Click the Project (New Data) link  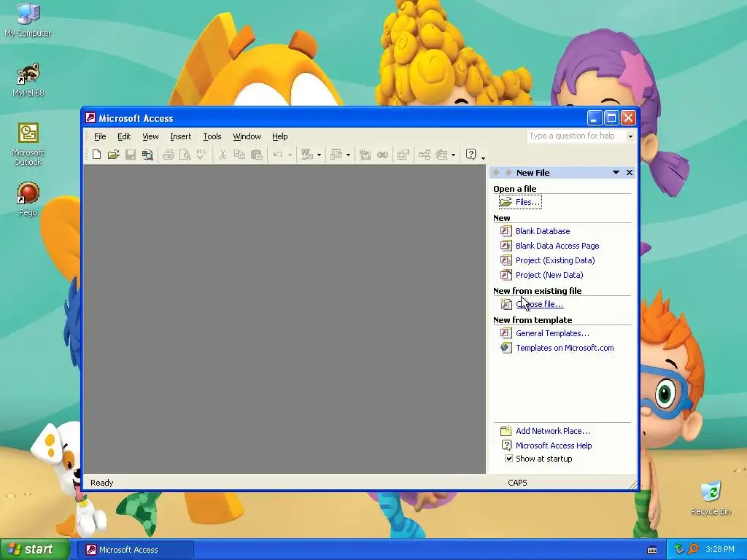[x=549, y=275]
